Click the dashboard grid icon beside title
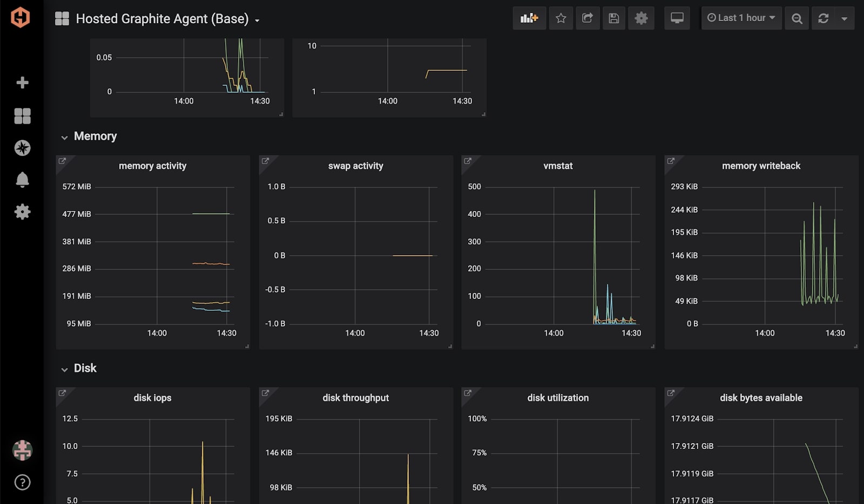The height and width of the screenshot is (504, 864). click(62, 19)
